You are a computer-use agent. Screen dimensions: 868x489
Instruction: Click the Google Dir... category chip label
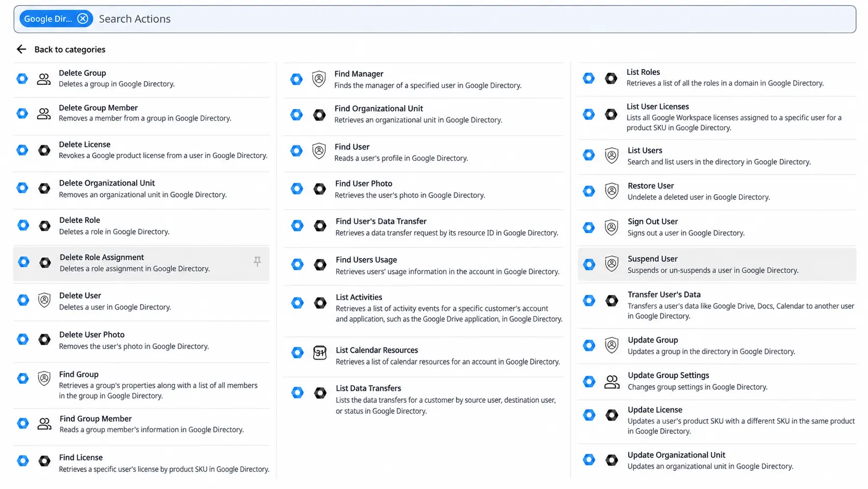pyautogui.click(x=48, y=19)
